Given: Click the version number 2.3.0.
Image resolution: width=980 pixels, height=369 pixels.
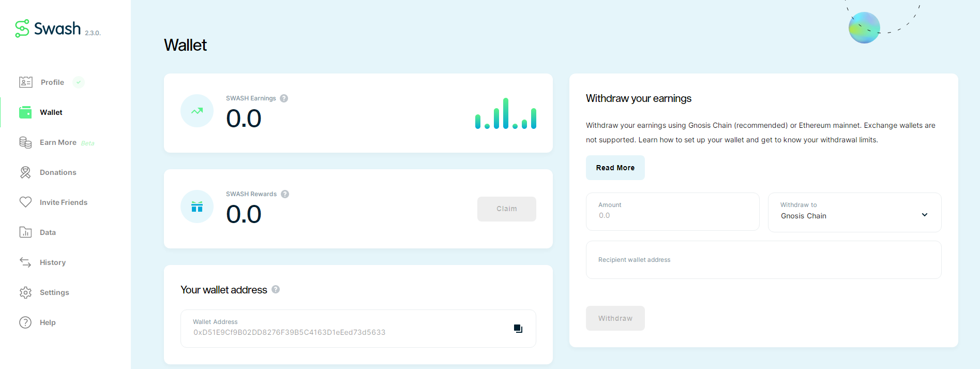Looking at the screenshot, I should pos(93,33).
